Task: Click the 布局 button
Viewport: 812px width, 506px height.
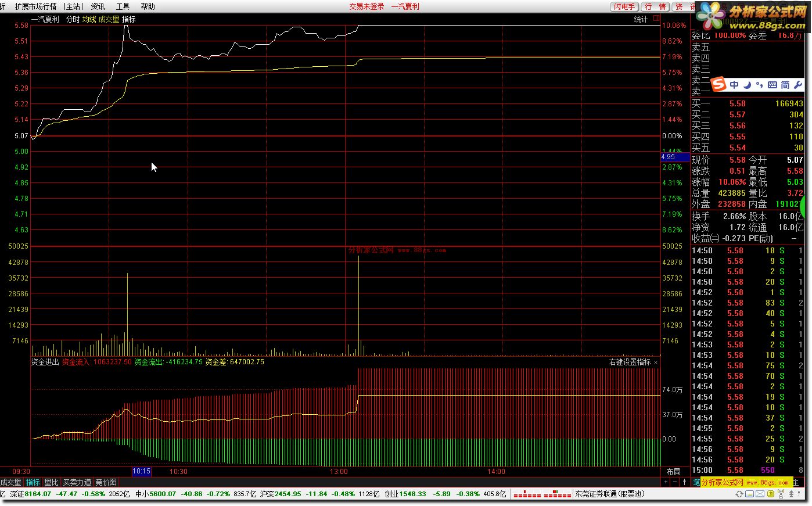Action: tap(673, 472)
